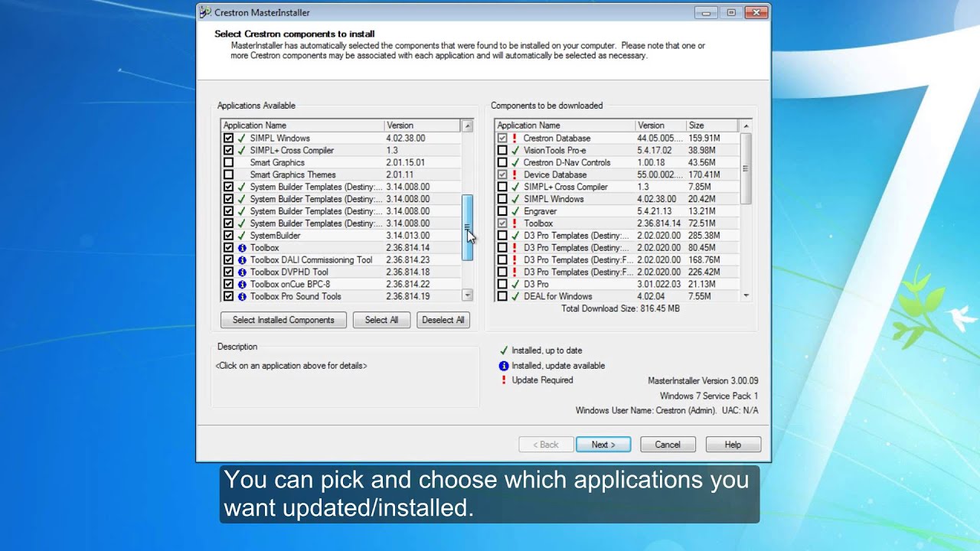Screen dimensions: 980x551
Task: Click MasterInstaller Version 3.00.09 text
Action: (x=703, y=380)
